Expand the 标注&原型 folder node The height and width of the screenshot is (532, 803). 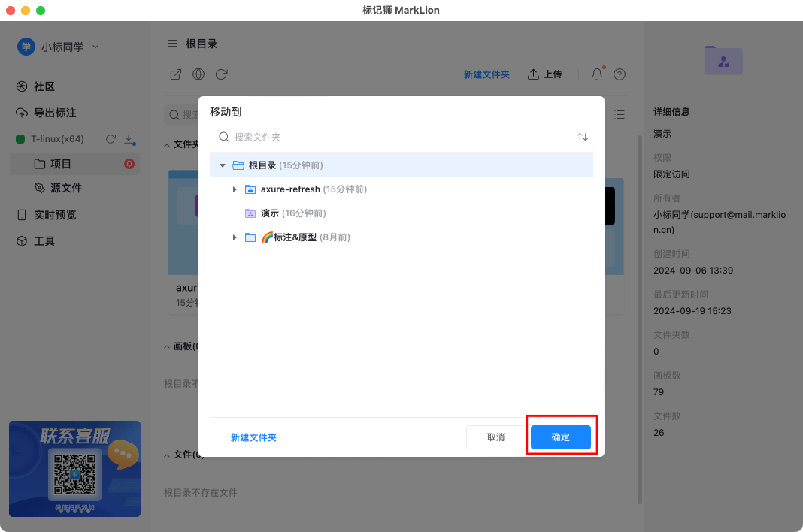(x=235, y=237)
